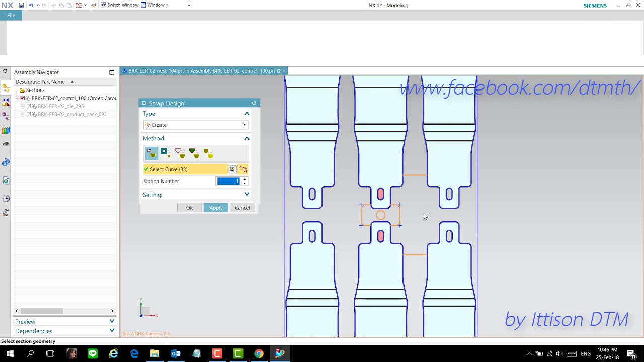Click the Station Number input field

pos(228,181)
